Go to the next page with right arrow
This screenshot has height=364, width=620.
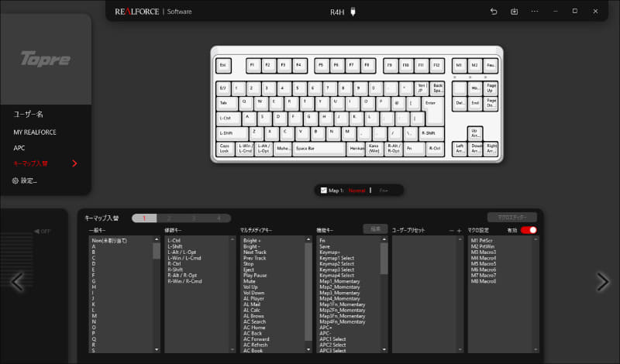click(603, 282)
